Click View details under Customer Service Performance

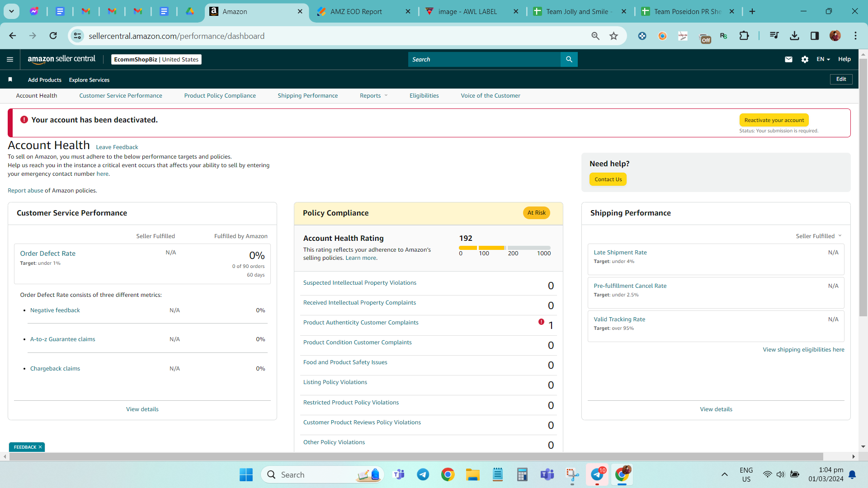[x=142, y=409]
